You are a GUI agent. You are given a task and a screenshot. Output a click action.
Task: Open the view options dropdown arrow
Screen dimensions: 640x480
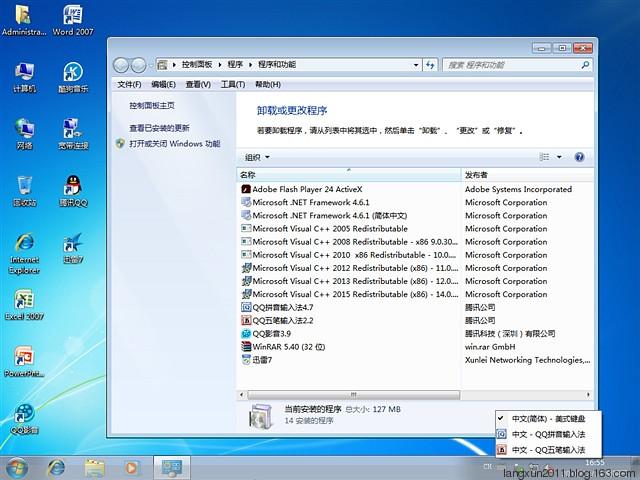(559, 157)
